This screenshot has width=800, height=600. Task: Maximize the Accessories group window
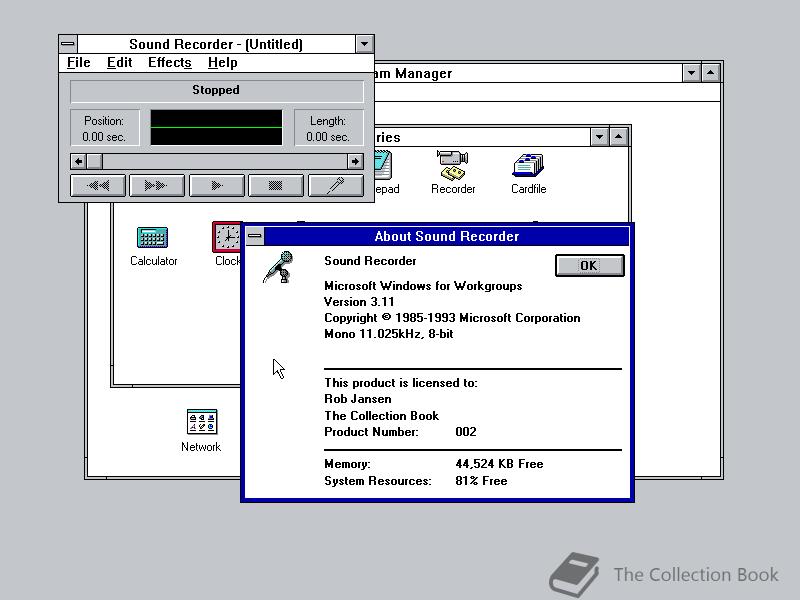(618, 137)
